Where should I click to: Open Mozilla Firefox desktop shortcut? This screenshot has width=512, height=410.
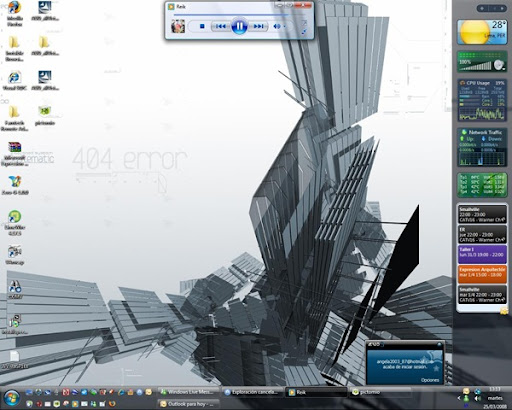coord(14,14)
